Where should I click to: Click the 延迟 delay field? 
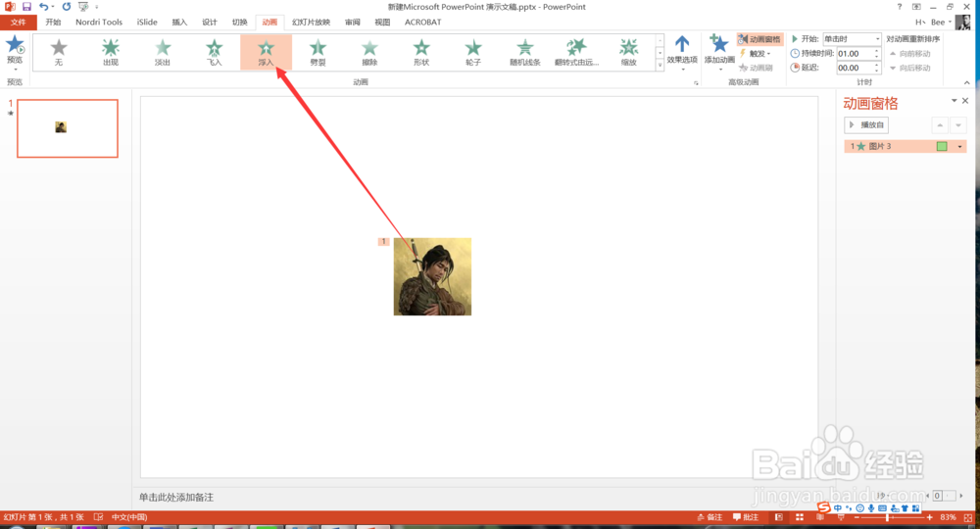pos(855,68)
